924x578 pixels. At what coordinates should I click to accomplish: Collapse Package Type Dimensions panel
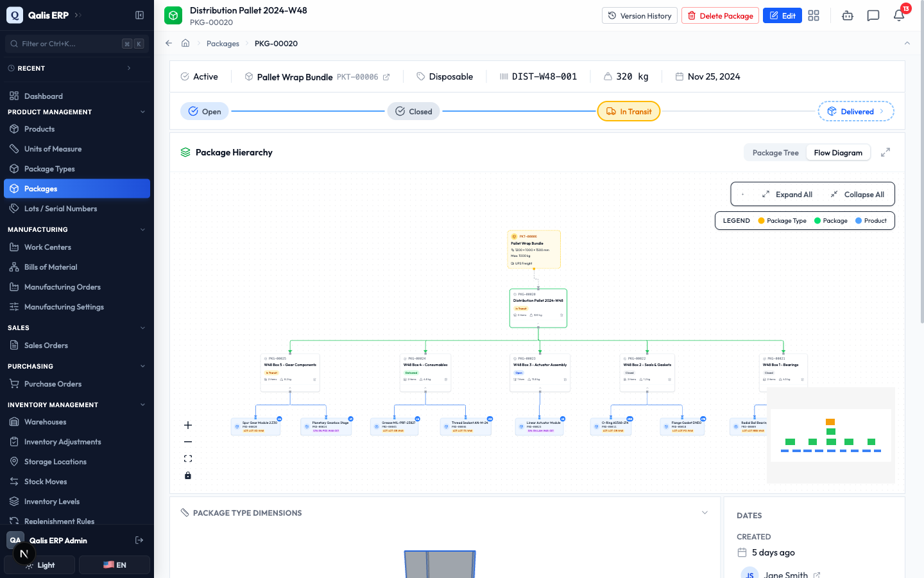tap(705, 512)
